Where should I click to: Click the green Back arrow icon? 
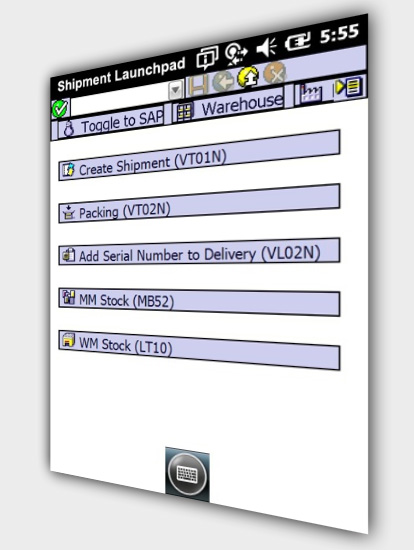click(x=223, y=80)
